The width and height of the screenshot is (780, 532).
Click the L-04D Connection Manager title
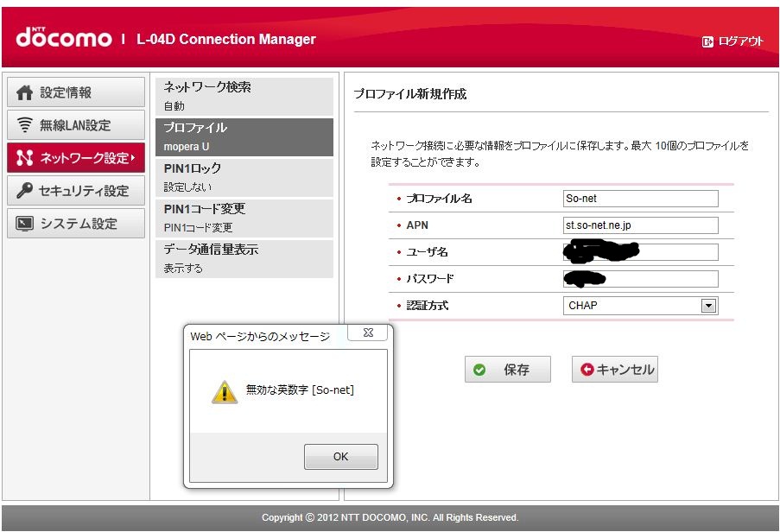coord(225,39)
